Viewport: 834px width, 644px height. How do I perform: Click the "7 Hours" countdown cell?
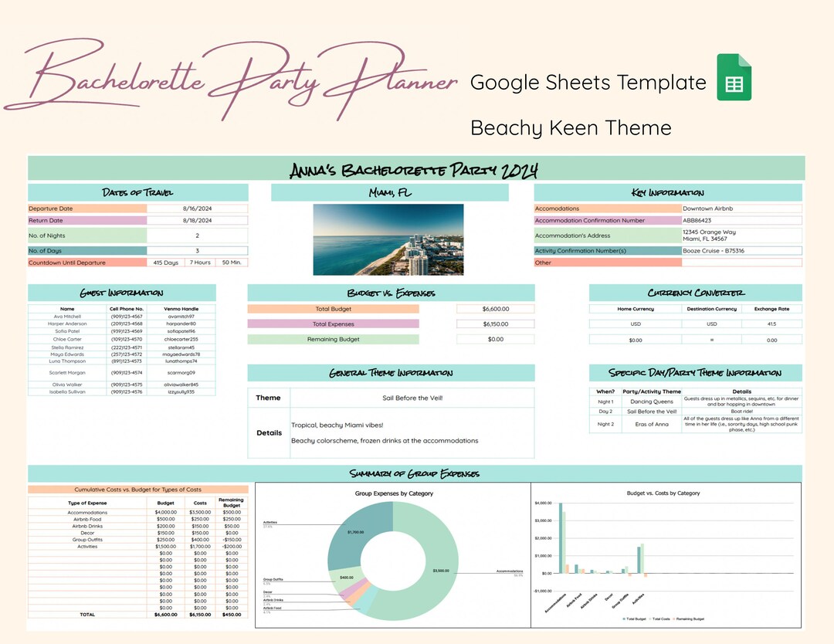click(200, 263)
